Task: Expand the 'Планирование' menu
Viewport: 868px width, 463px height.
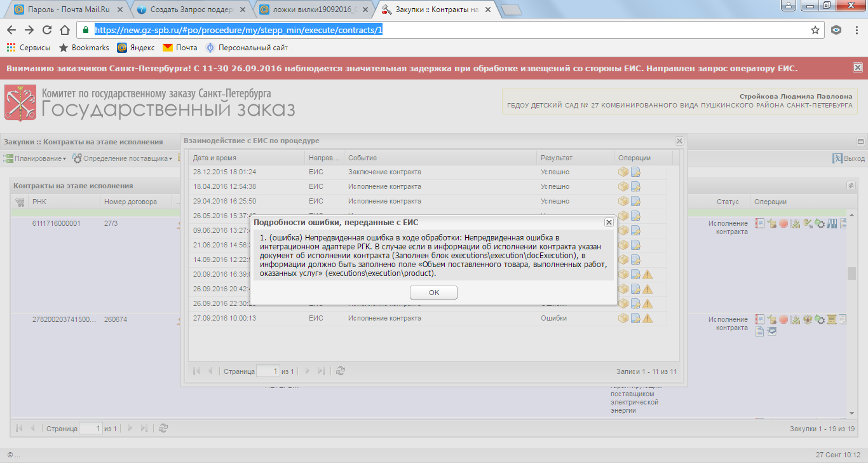Action: pyautogui.click(x=36, y=158)
